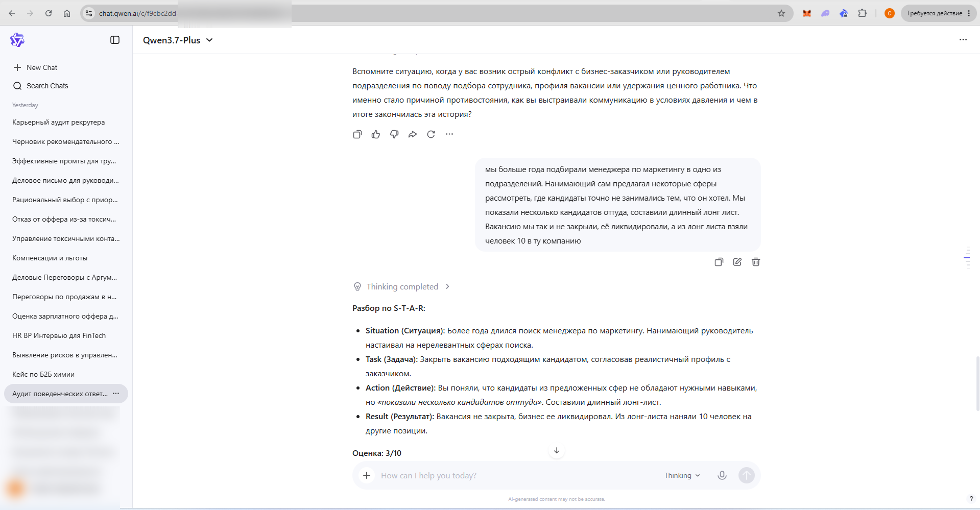Collapse the sidebar with the panel icon

click(115, 40)
